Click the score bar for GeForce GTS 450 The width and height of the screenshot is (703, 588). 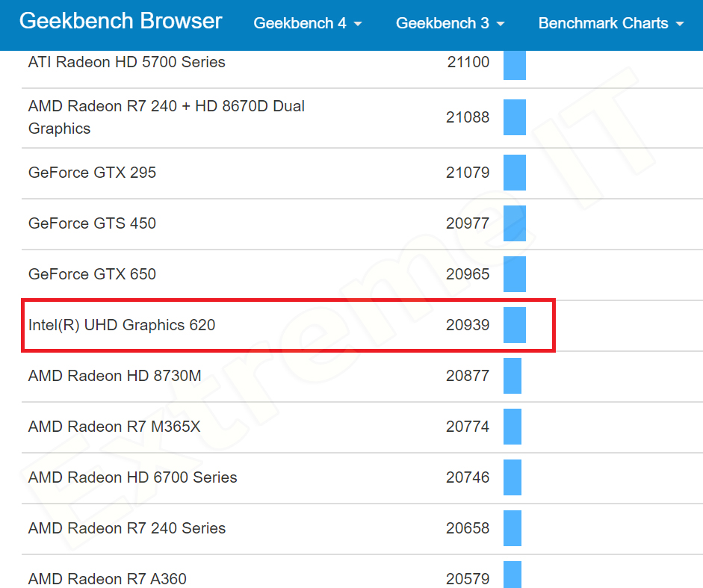pyautogui.click(x=515, y=223)
